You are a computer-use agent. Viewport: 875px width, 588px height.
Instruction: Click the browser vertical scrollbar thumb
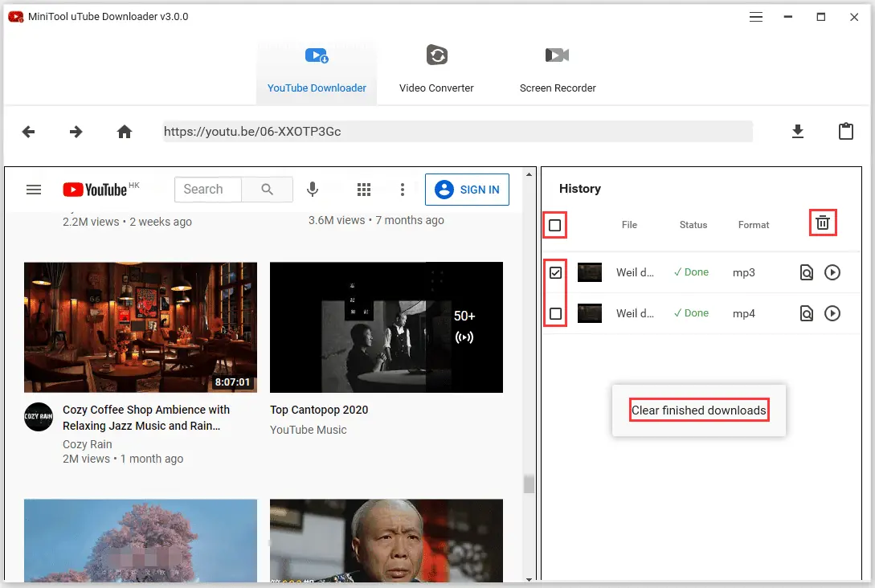point(529,484)
